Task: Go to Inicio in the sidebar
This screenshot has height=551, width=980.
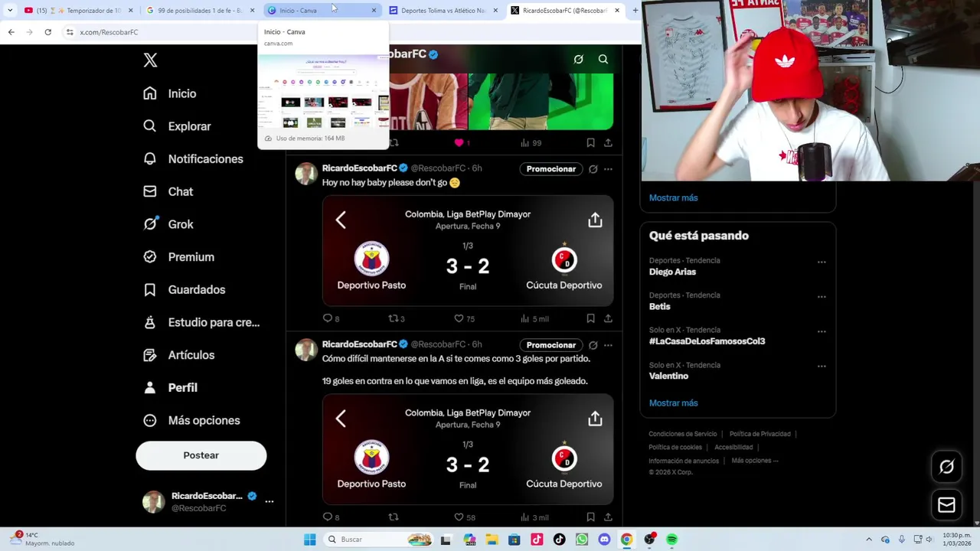Action: coord(169,93)
